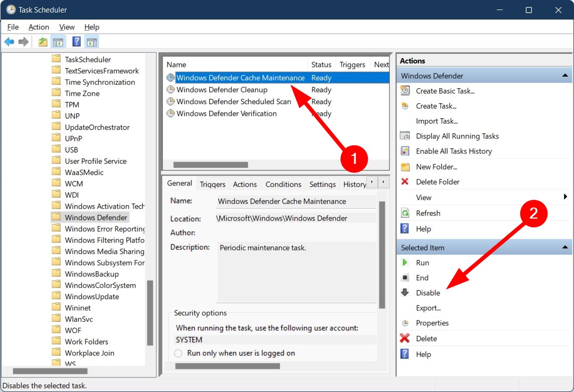Click the Create Task clock icon
Viewport: 574px width, 392px height.
405,106
